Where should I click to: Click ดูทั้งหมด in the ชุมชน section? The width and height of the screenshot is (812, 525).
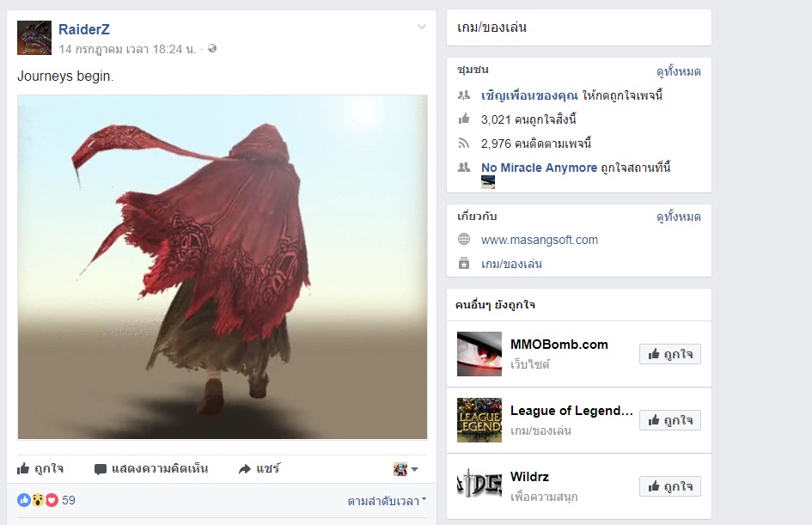coord(678,72)
